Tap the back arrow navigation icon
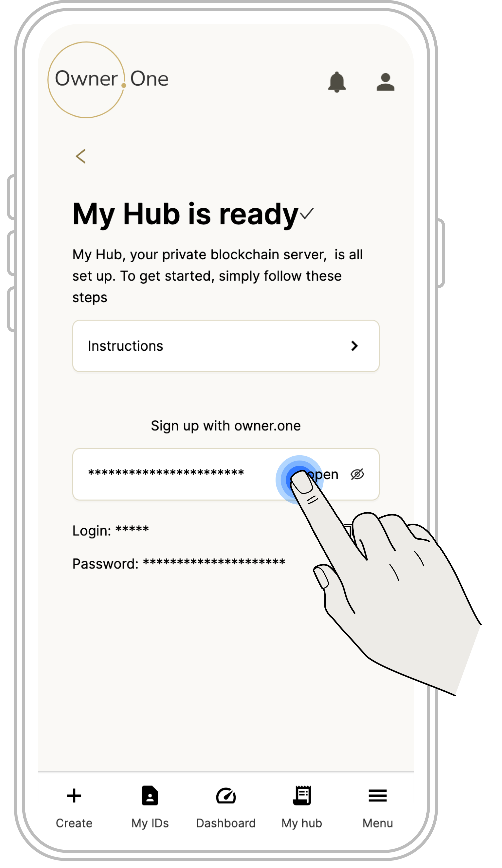This screenshot has width=502, height=868. point(81,156)
